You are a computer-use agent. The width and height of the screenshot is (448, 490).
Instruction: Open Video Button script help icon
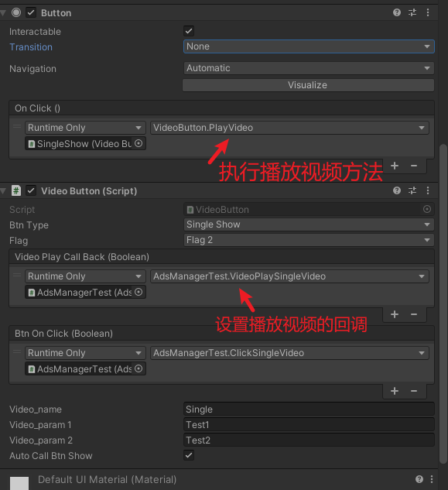click(x=397, y=190)
